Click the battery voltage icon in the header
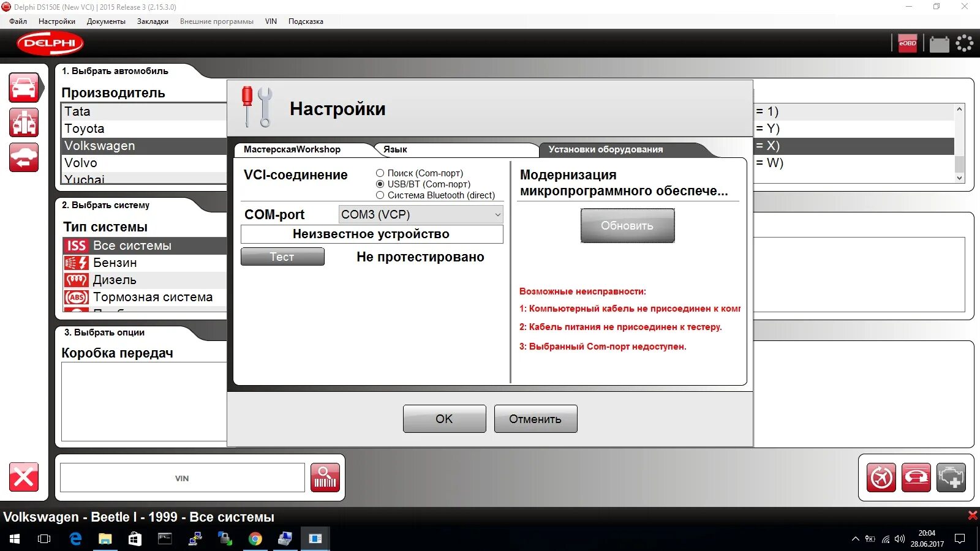 click(x=939, y=44)
